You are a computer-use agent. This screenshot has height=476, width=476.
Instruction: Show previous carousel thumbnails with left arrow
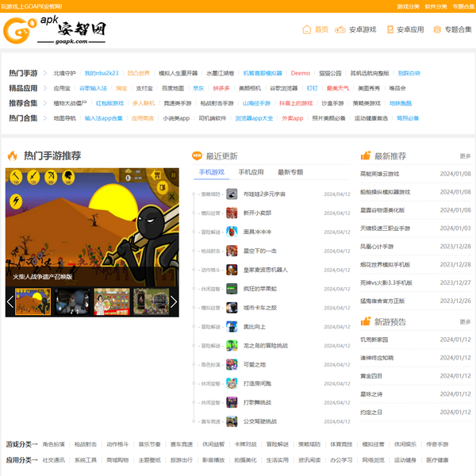(10, 301)
